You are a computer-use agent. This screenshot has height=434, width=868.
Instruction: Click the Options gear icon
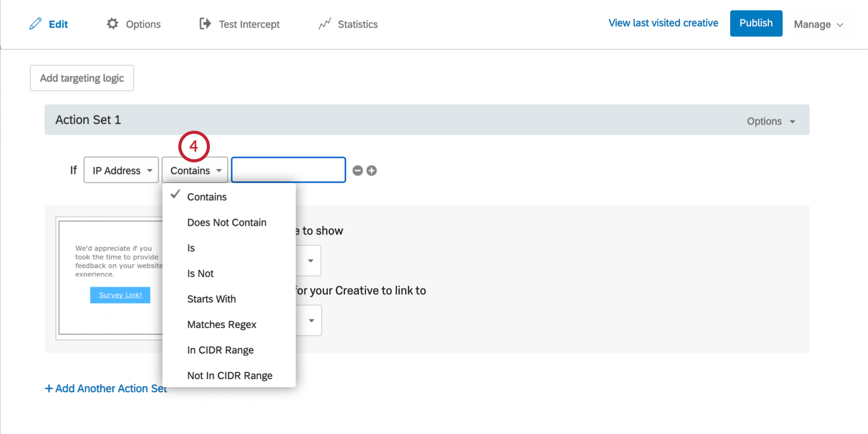click(x=112, y=24)
